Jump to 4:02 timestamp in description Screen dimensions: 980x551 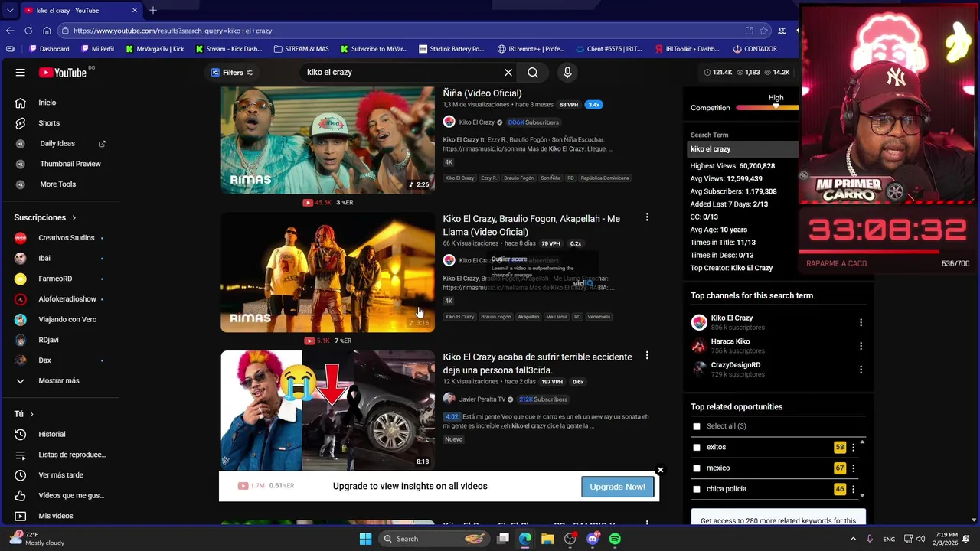(451, 417)
